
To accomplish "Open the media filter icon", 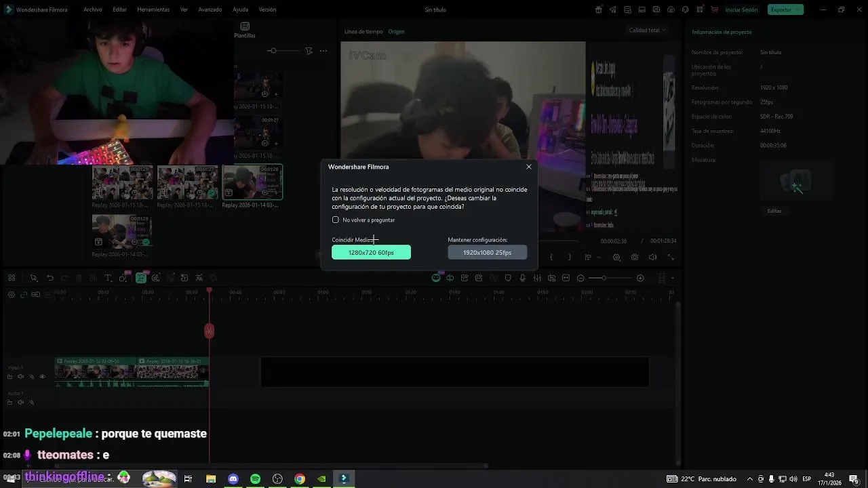I will 309,51.
